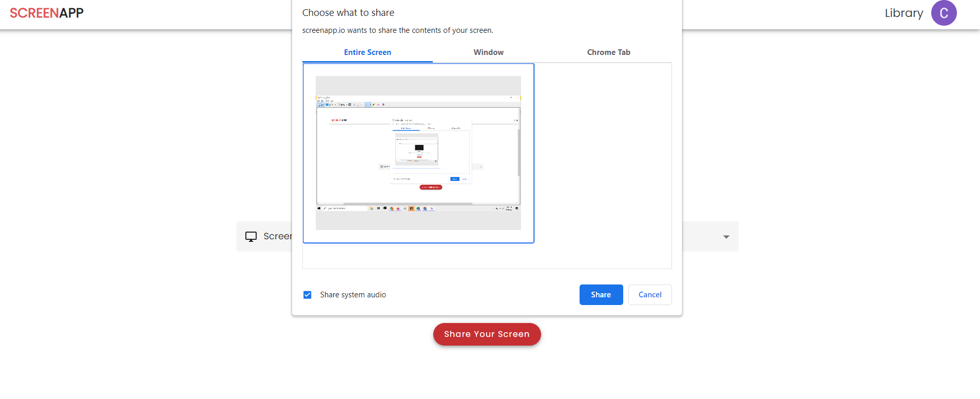Click the Choose what to share title
980x399 pixels.
click(348, 13)
